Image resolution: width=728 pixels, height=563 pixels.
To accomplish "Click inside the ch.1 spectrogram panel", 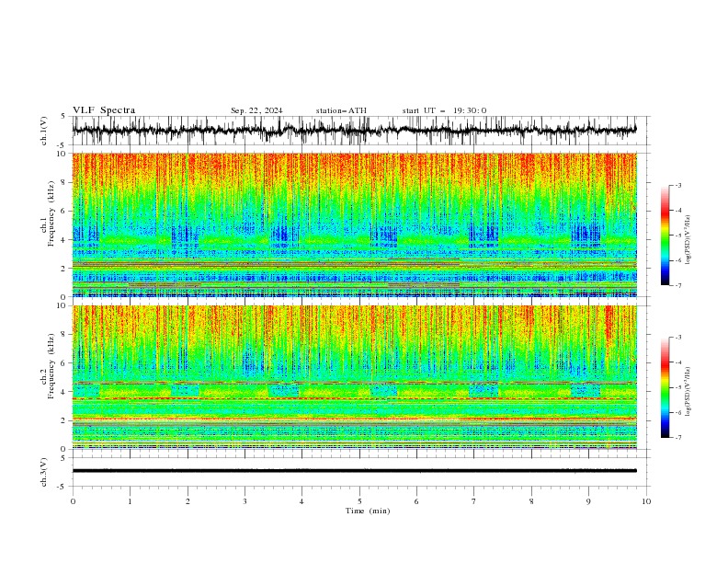I will click(x=355, y=224).
